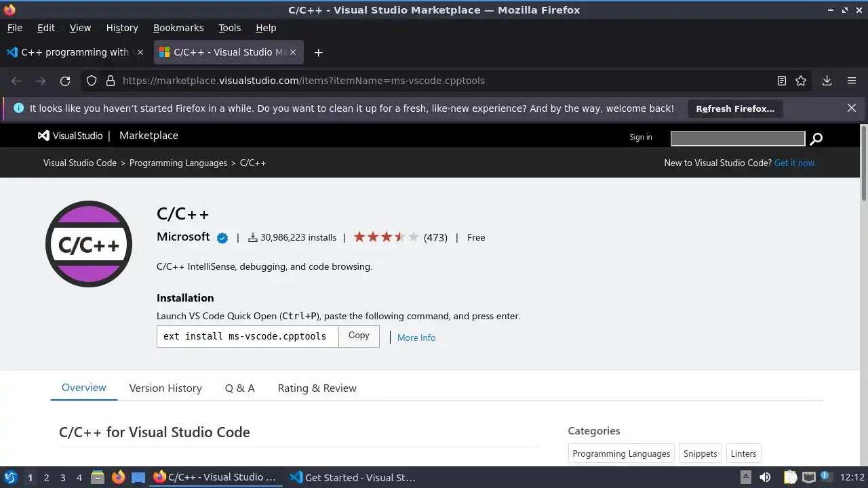
Task: Open the Q & A tab
Action: [x=240, y=388]
